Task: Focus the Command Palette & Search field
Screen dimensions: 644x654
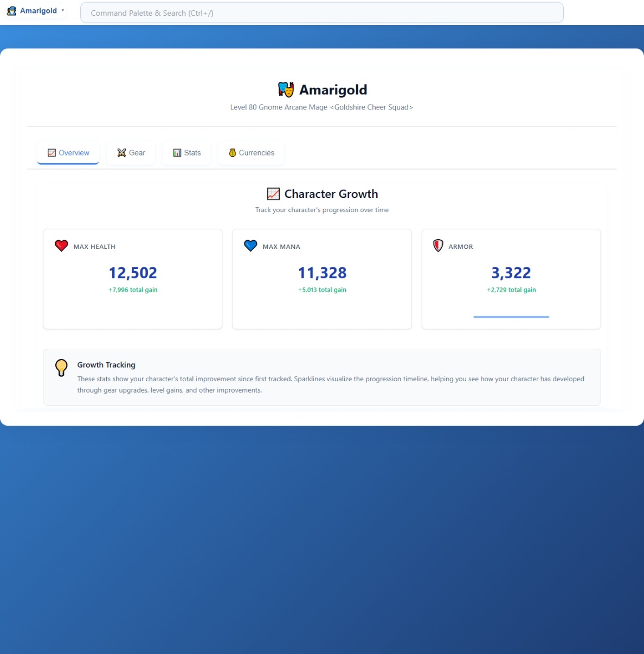Action: 321,13
